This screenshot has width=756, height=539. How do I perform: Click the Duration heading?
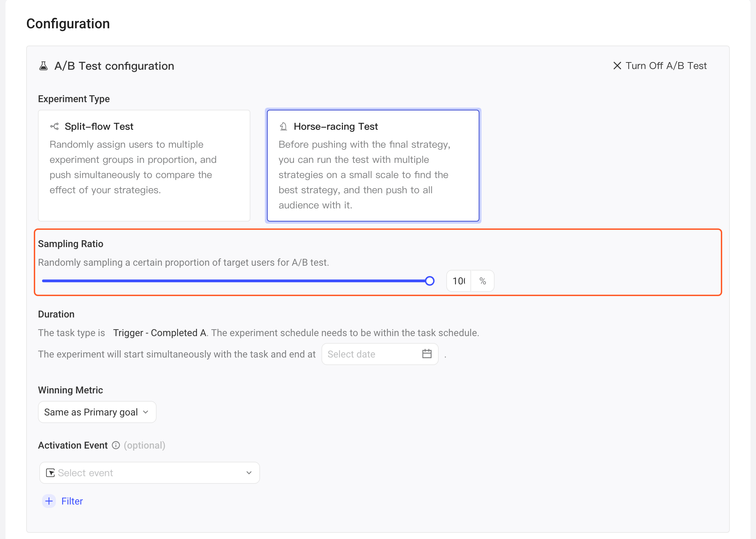pos(56,314)
